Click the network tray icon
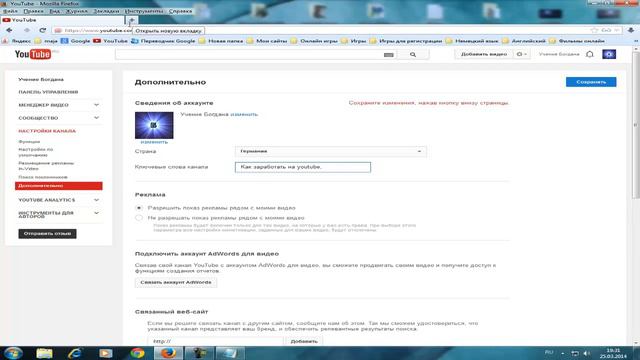The image size is (640, 360). click(575, 353)
